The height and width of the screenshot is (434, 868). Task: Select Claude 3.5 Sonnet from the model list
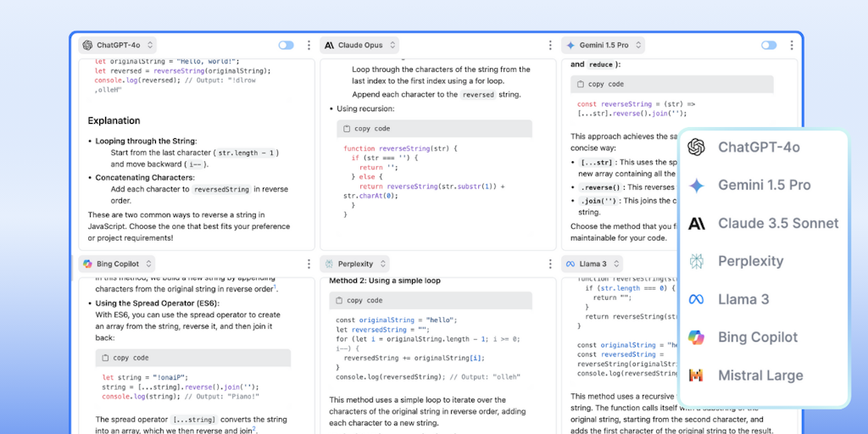[777, 224]
